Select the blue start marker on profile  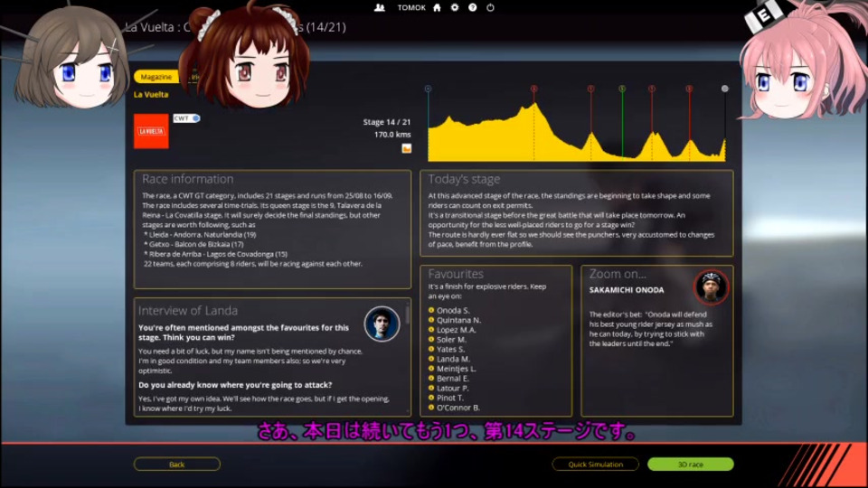[x=428, y=89]
